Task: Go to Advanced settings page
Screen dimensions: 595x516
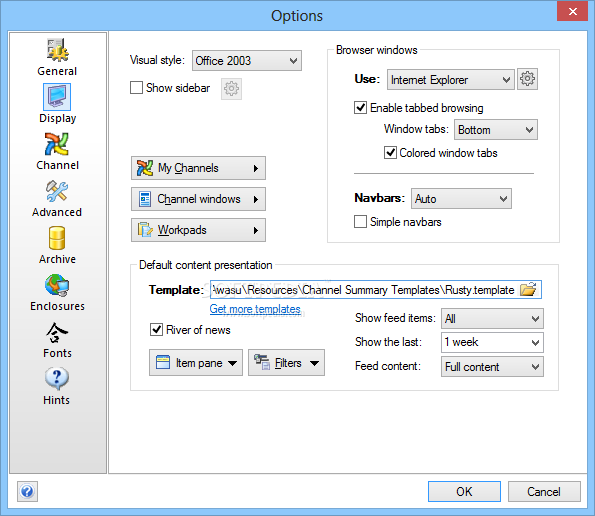Action: click(57, 198)
